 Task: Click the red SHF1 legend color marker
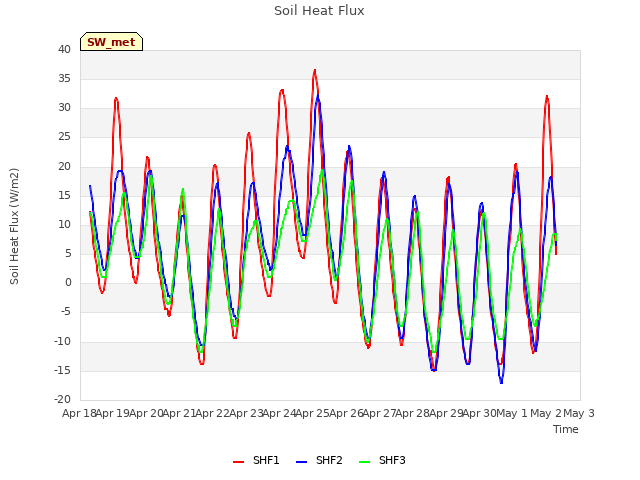(238, 462)
